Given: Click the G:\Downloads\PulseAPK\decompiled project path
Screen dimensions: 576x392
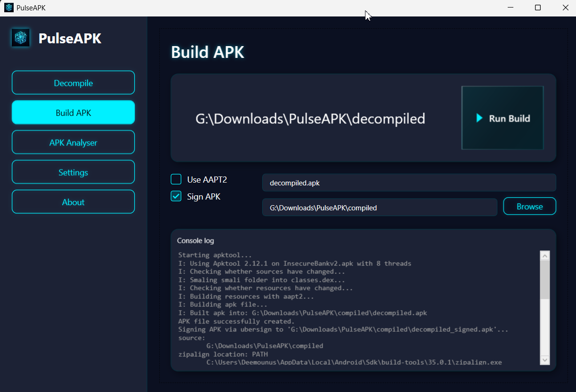Looking at the screenshot, I should coord(310,118).
